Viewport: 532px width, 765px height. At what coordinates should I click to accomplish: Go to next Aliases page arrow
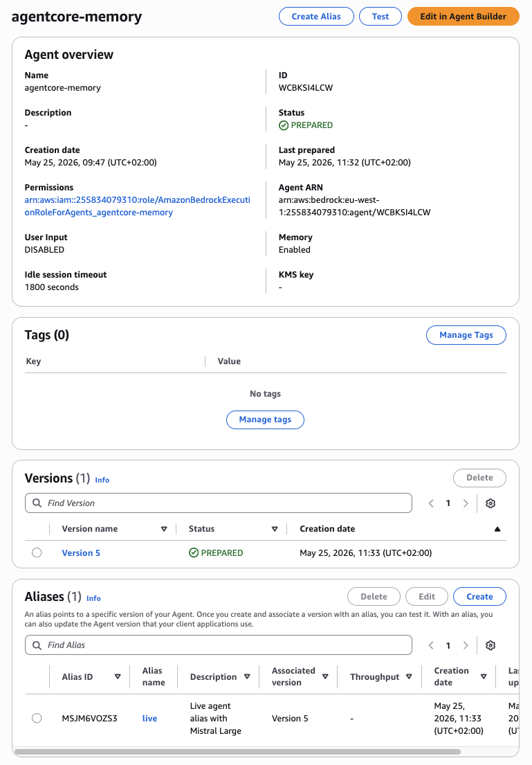pyautogui.click(x=466, y=645)
